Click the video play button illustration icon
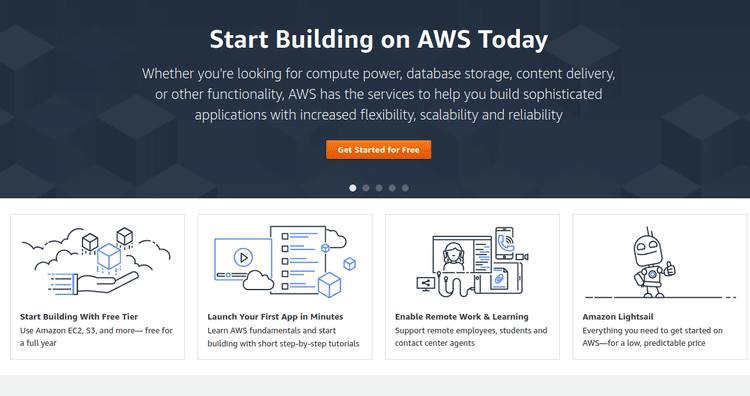Screen dimensions: 750x396 (243, 257)
